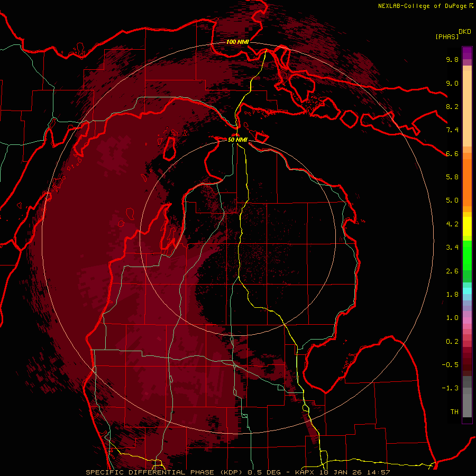This screenshot has width=476, height=476.
Task: Select the 7.4 legend value
Action: pos(452,130)
